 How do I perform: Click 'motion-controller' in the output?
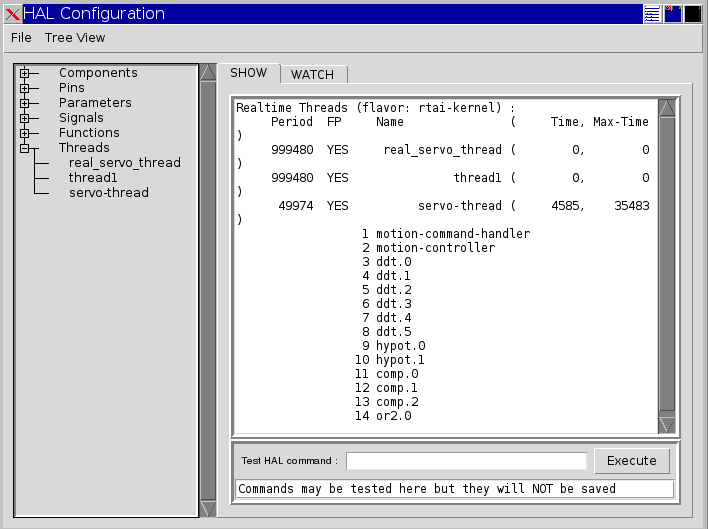click(435, 248)
